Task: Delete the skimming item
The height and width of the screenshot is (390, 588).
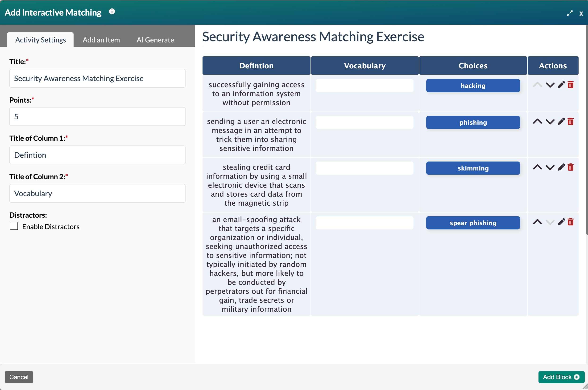Action: click(x=571, y=167)
